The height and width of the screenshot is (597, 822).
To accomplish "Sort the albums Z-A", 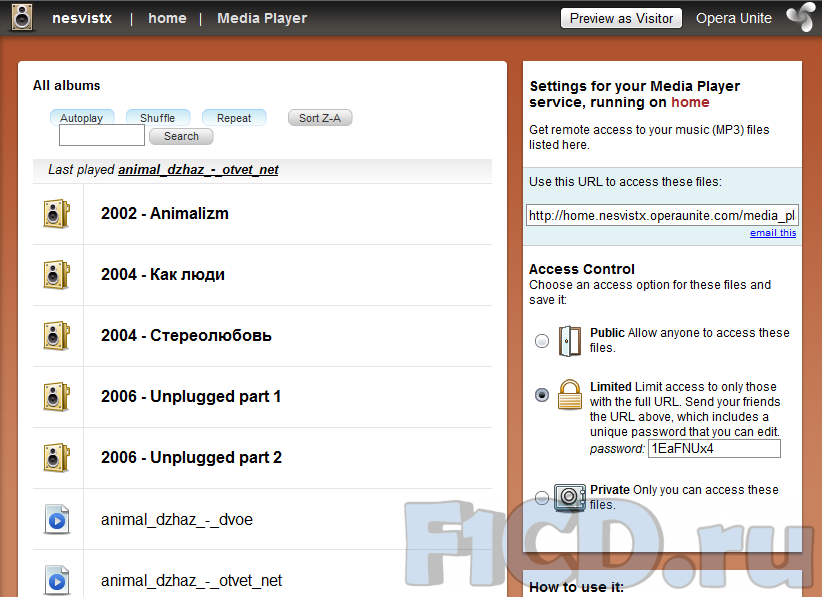I will coord(320,118).
